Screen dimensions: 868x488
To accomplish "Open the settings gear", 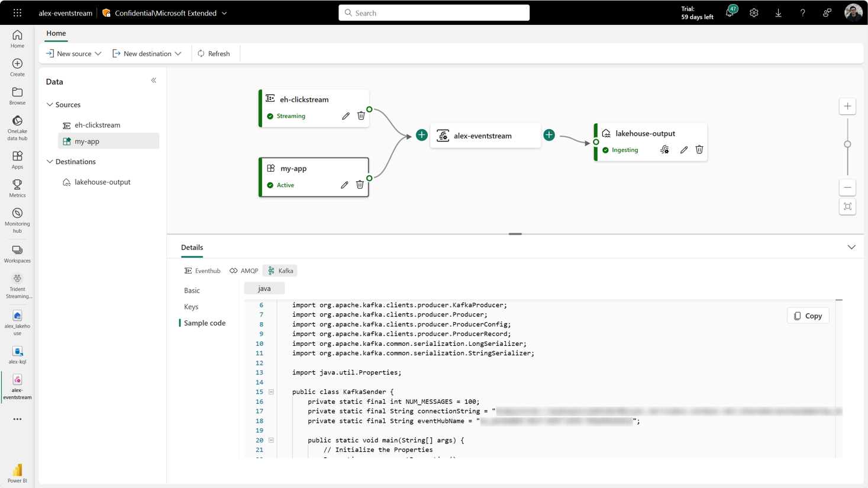I will click(x=754, y=12).
